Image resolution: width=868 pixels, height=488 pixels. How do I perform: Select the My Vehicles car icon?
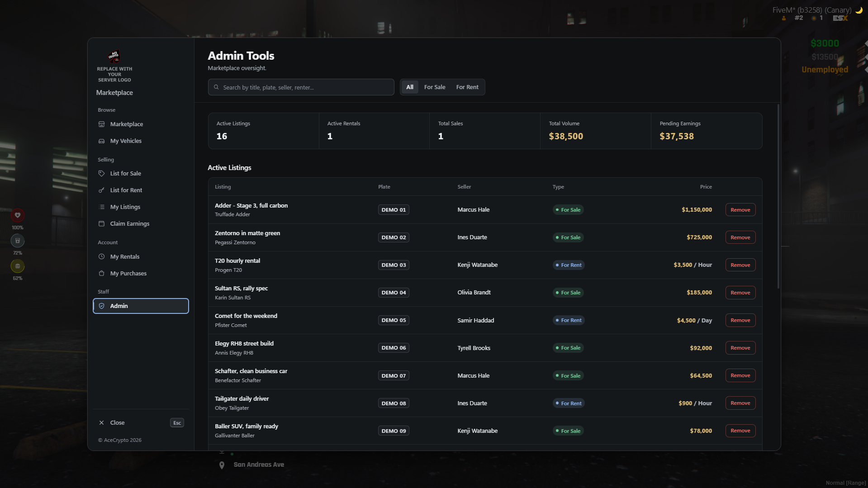(101, 141)
